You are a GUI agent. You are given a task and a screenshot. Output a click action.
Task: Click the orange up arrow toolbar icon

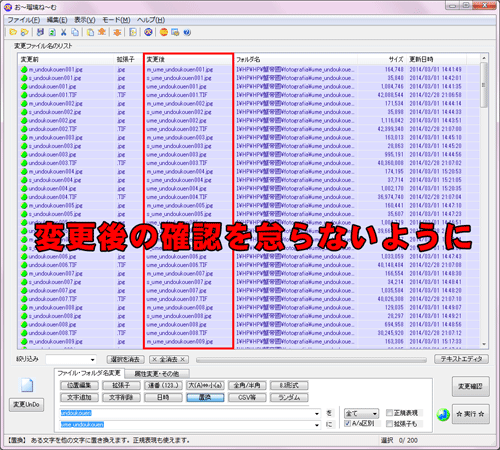[102, 32]
